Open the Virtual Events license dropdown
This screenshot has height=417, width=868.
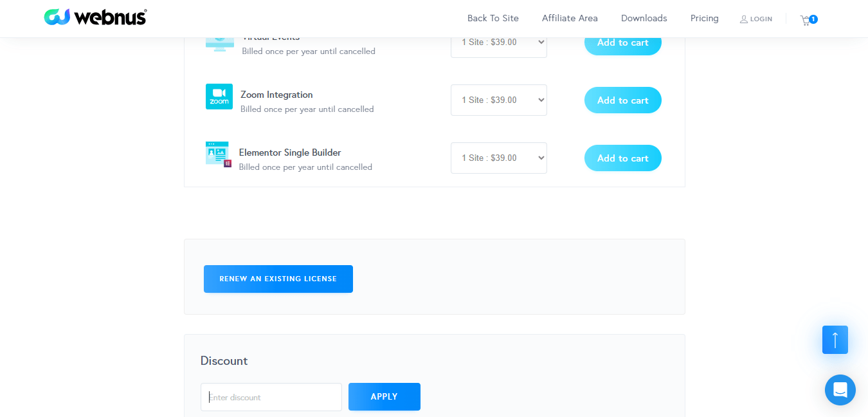click(498, 43)
